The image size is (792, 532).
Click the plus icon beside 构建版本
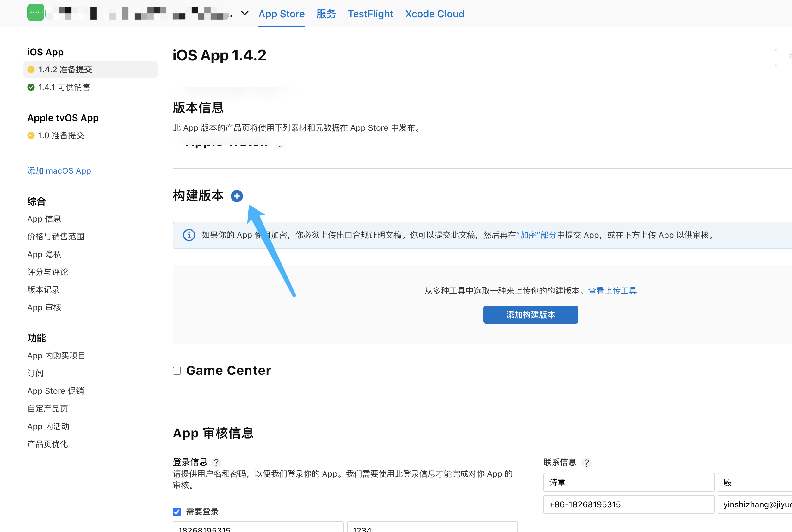pyautogui.click(x=237, y=196)
